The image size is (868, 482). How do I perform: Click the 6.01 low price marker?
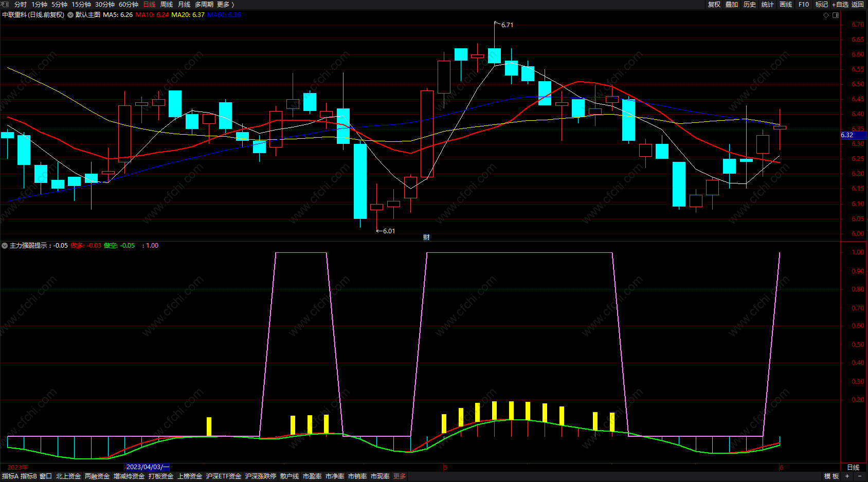click(x=389, y=231)
